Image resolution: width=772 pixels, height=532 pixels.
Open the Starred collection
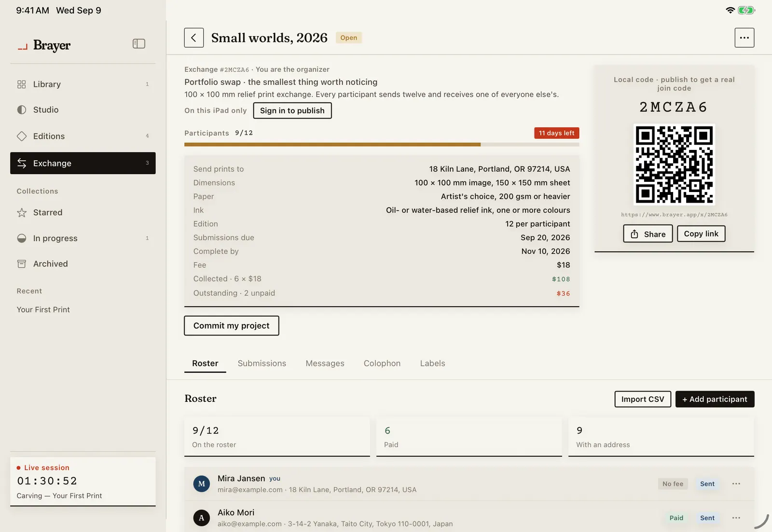pyautogui.click(x=83, y=213)
